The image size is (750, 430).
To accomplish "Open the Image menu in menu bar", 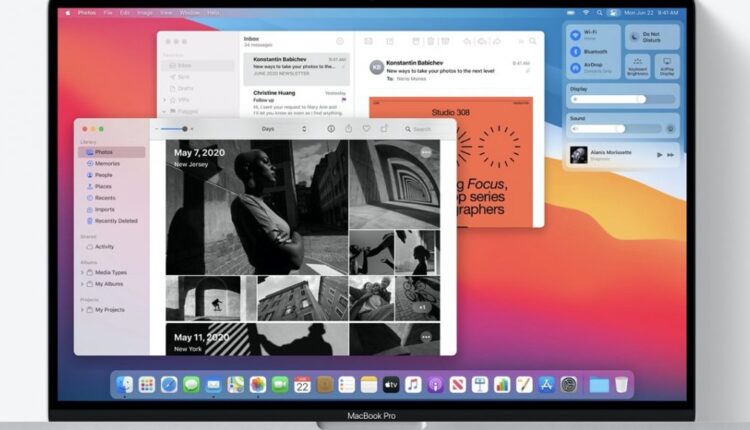I will click(145, 13).
